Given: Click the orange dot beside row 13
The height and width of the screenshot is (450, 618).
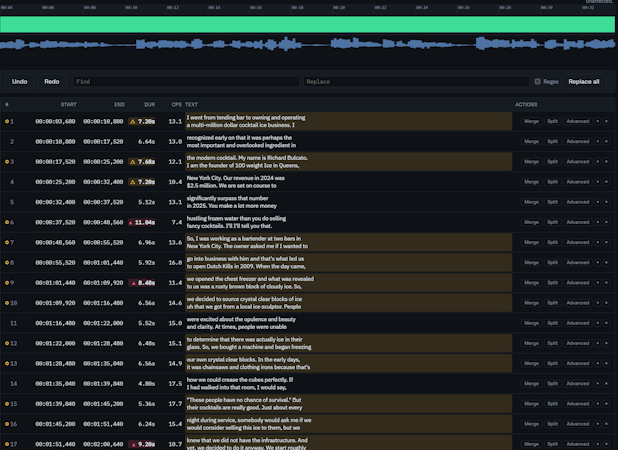Looking at the screenshot, I should tap(7, 363).
